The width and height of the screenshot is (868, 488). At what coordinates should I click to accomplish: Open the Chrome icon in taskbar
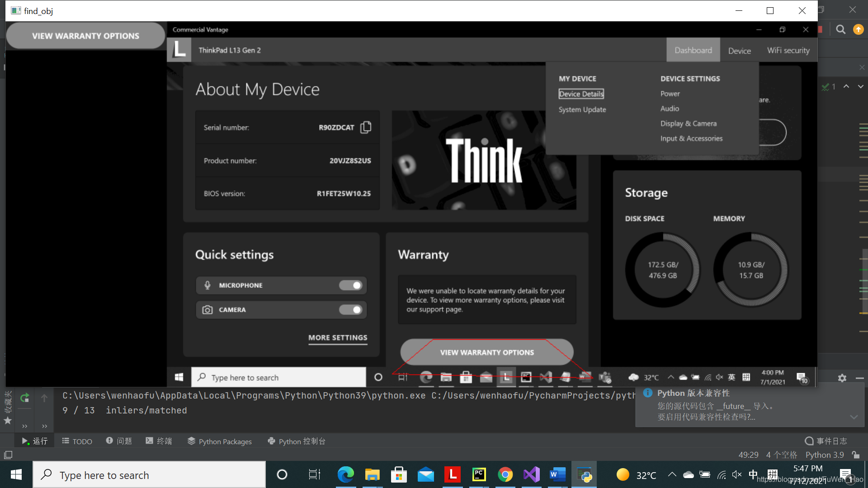[x=505, y=474]
